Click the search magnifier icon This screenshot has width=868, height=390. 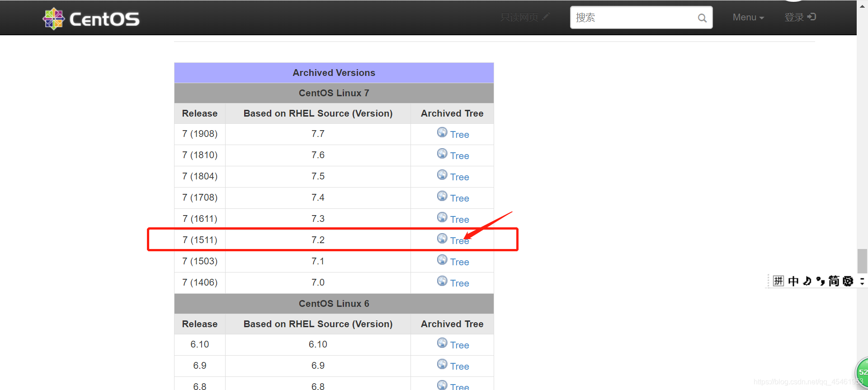[x=702, y=18]
